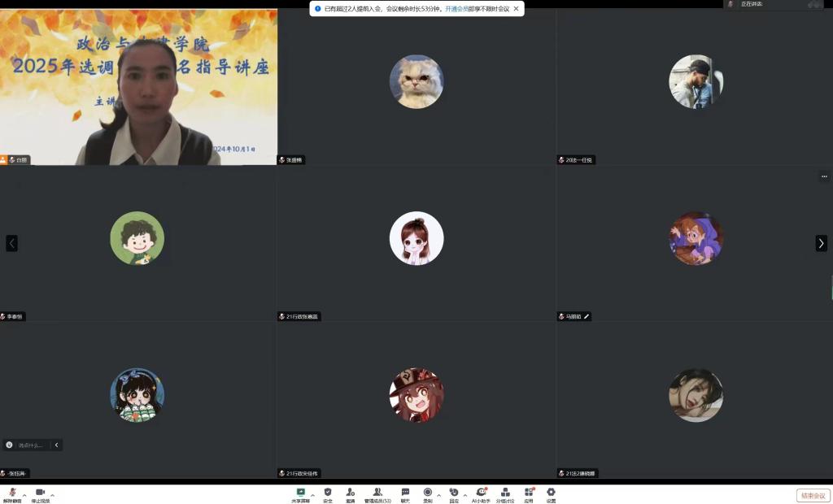The height and width of the screenshot is (504, 833).
Task: Stop video using the camera icon
Action: [40, 493]
